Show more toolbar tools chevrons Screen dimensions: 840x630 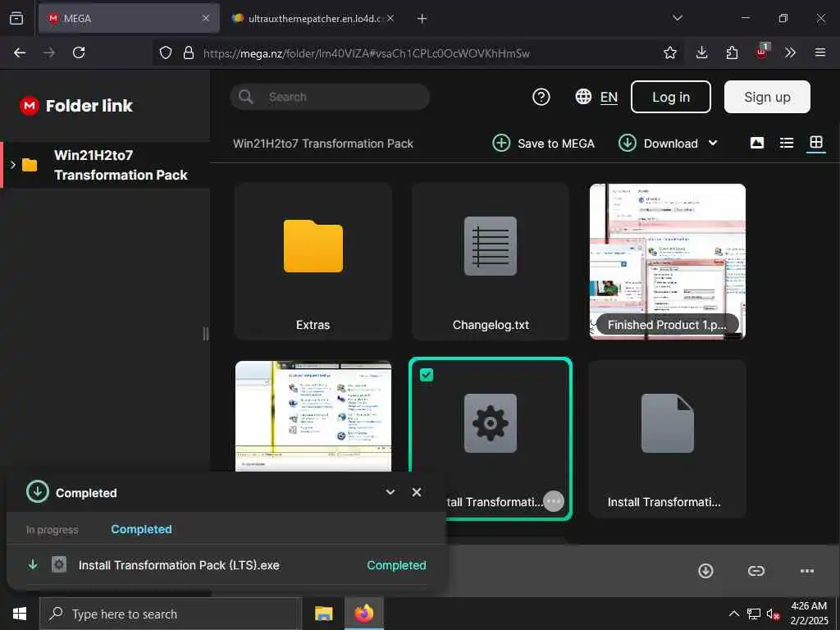click(790, 52)
